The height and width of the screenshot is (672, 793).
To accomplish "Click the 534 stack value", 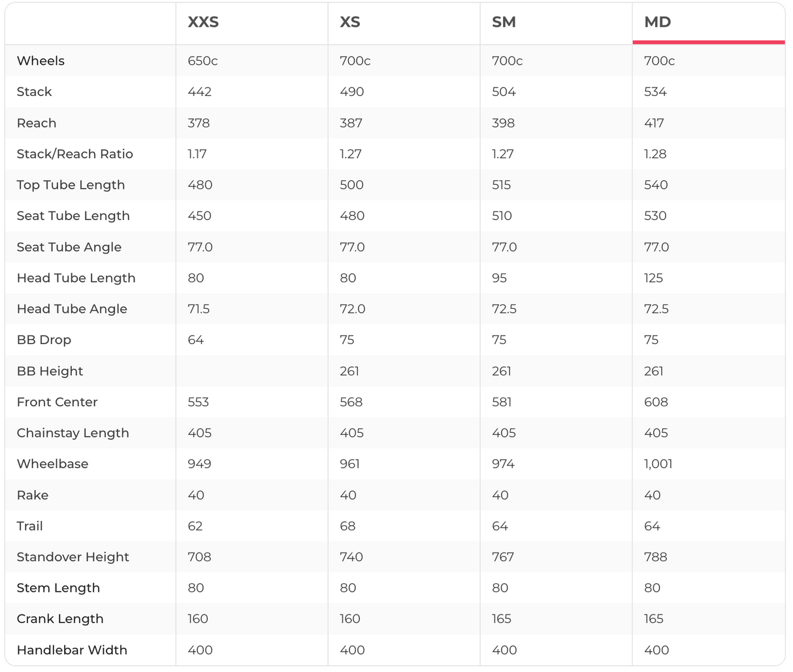I will (x=655, y=92).
